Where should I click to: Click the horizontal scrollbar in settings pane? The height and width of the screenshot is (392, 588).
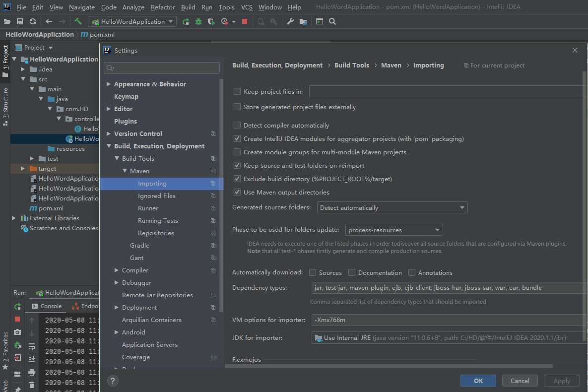[x=389, y=366]
